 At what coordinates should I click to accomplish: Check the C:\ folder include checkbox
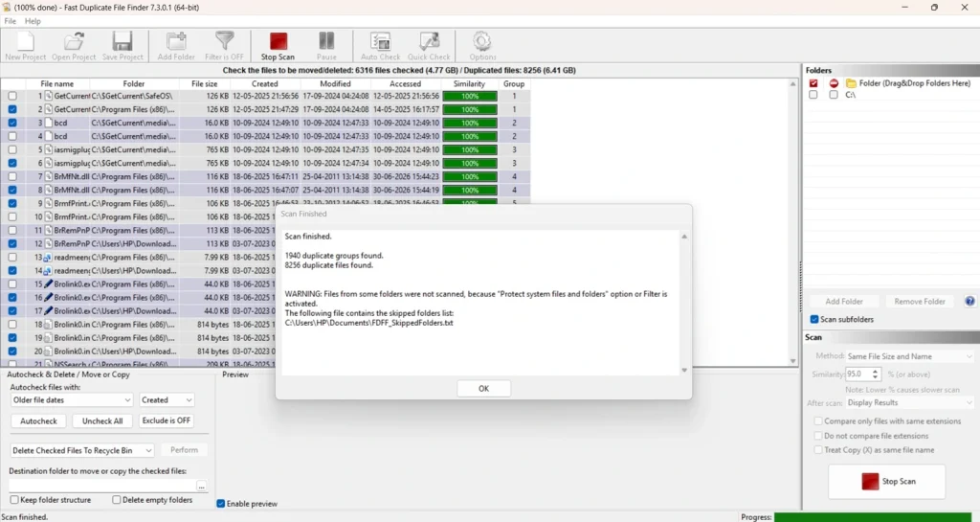[x=813, y=95]
